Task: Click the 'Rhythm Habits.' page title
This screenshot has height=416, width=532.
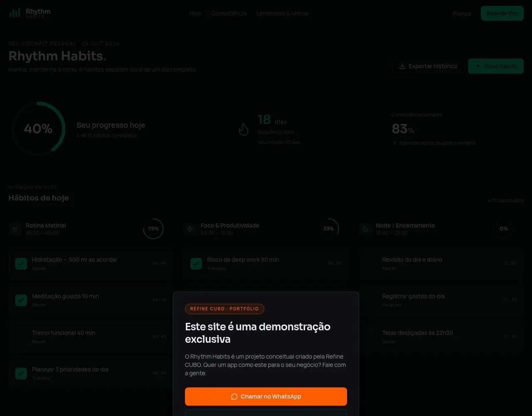Action: 57,56
